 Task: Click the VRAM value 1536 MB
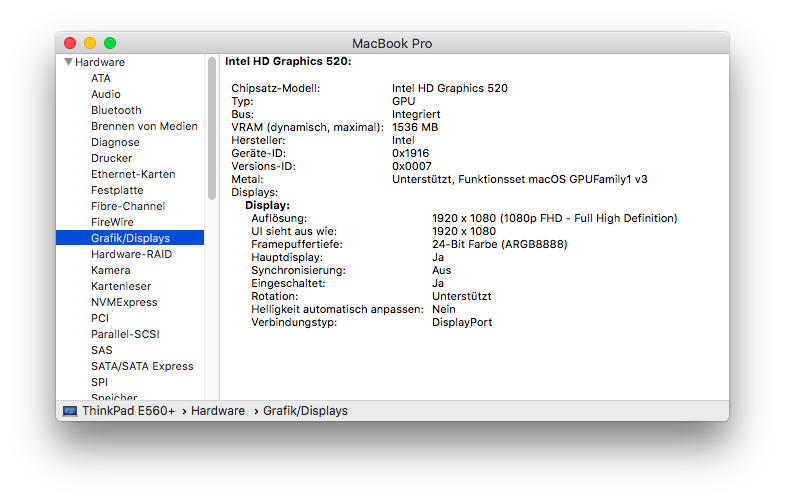tap(415, 128)
